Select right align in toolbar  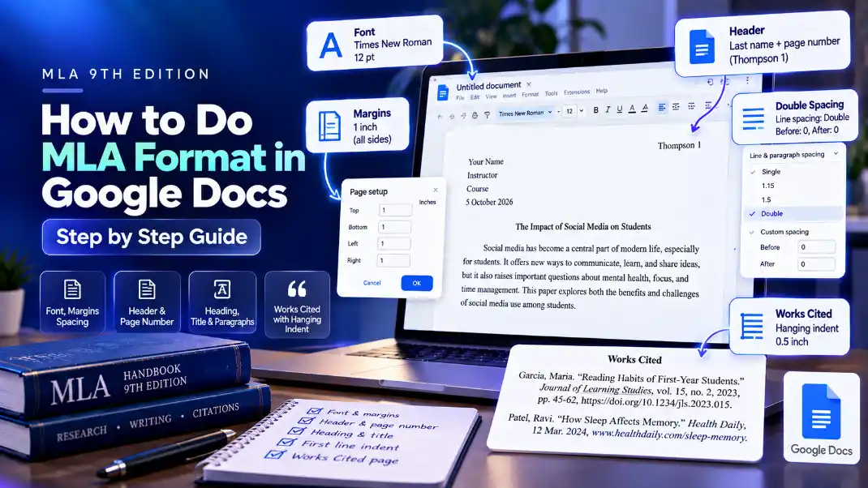[x=691, y=106]
